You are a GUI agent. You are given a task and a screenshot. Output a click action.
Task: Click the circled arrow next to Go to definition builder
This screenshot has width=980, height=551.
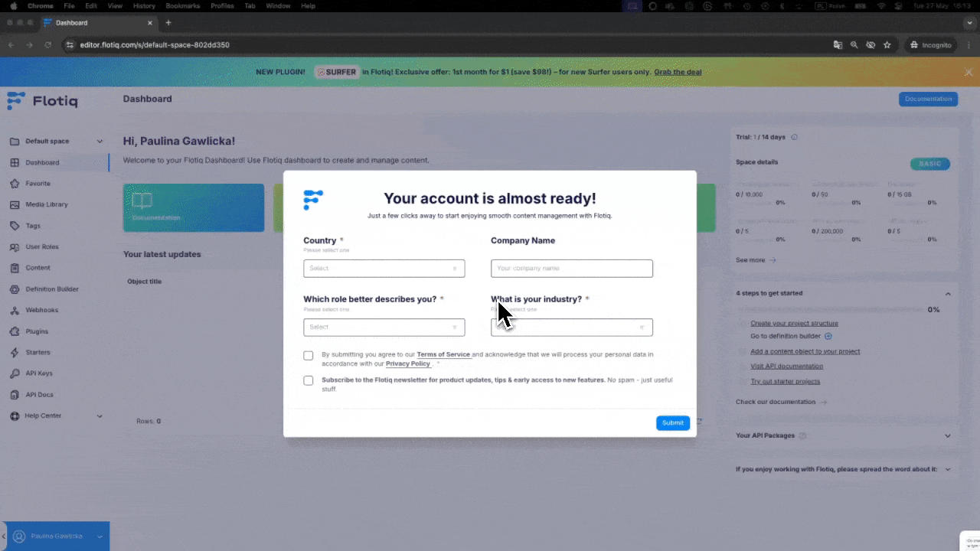828,336
